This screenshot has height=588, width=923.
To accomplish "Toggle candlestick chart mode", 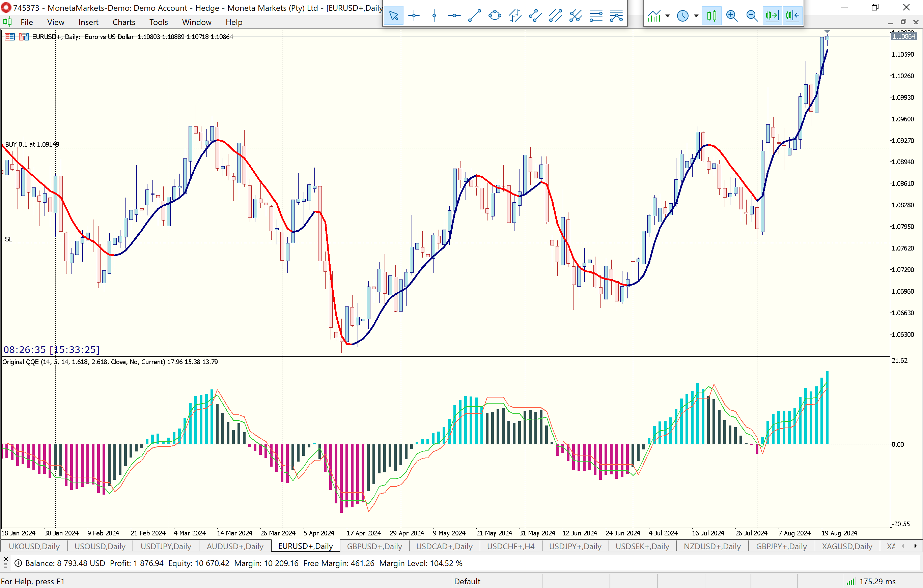I will [712, 16].
